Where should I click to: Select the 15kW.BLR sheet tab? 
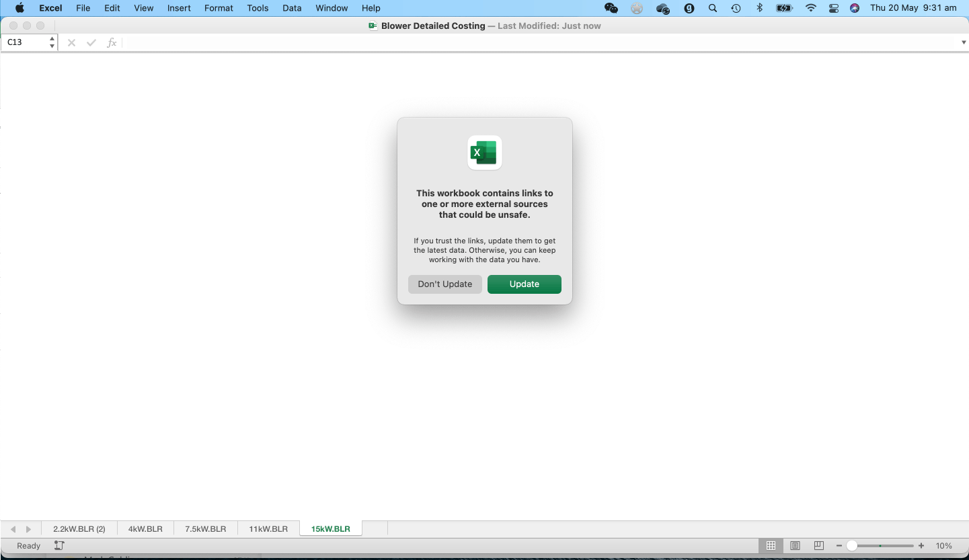(x=331, y=529)
